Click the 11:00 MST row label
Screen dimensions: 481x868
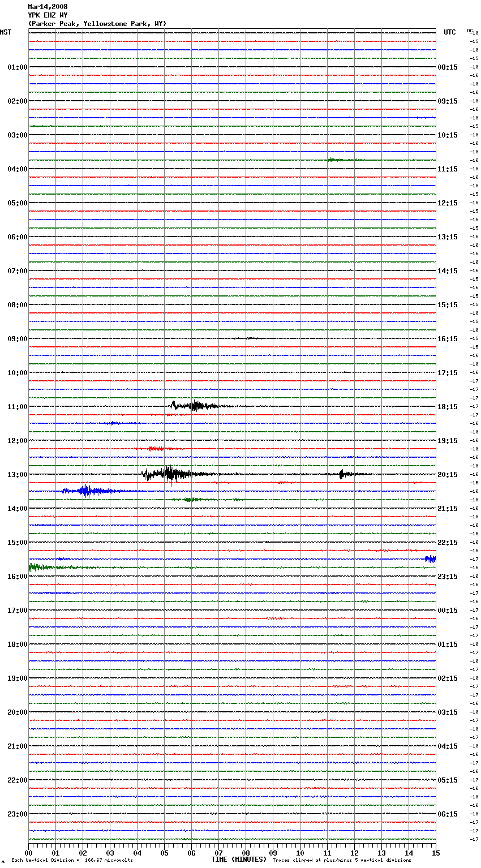[x=17, y=407]
